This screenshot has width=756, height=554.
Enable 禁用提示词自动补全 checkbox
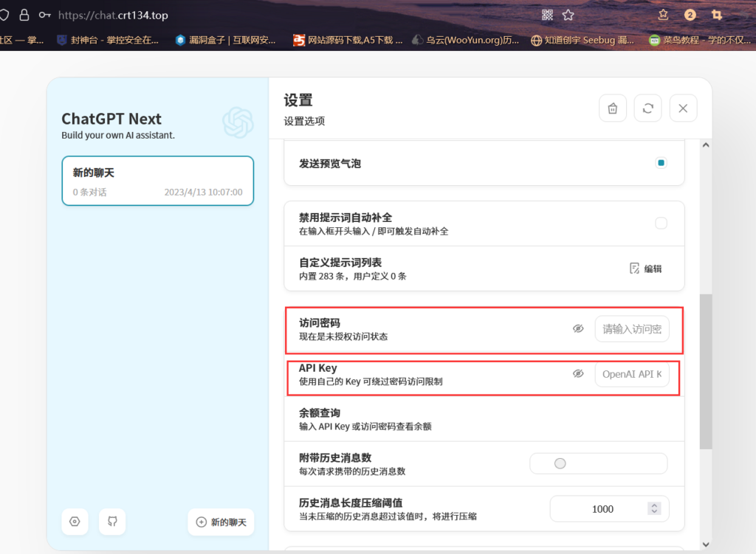(661, 223)
